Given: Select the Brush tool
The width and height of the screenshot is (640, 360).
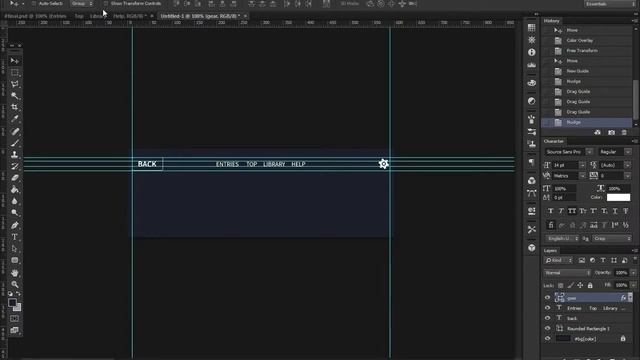Looking at the screenshot, I should pos(15,143).
